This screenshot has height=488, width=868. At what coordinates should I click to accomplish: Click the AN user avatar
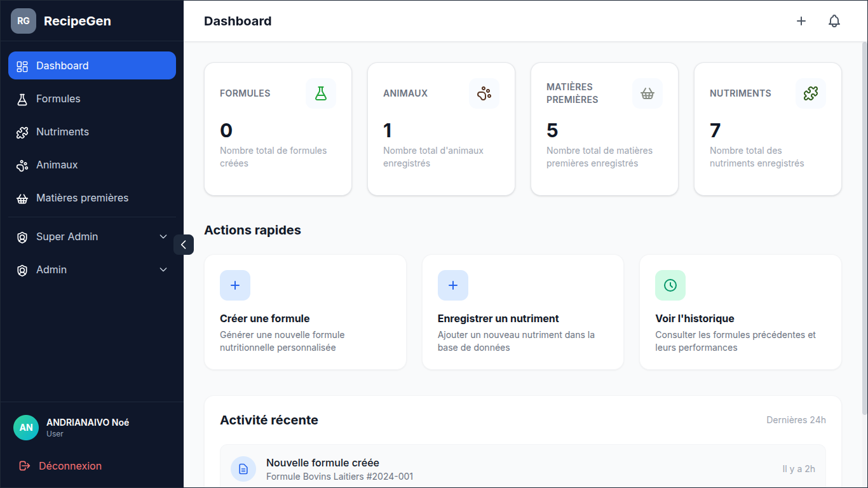26,428
